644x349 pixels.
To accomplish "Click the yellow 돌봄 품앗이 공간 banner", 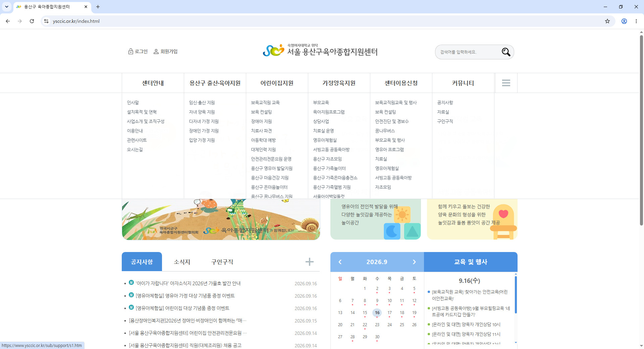I will click(x=472, y=219).
